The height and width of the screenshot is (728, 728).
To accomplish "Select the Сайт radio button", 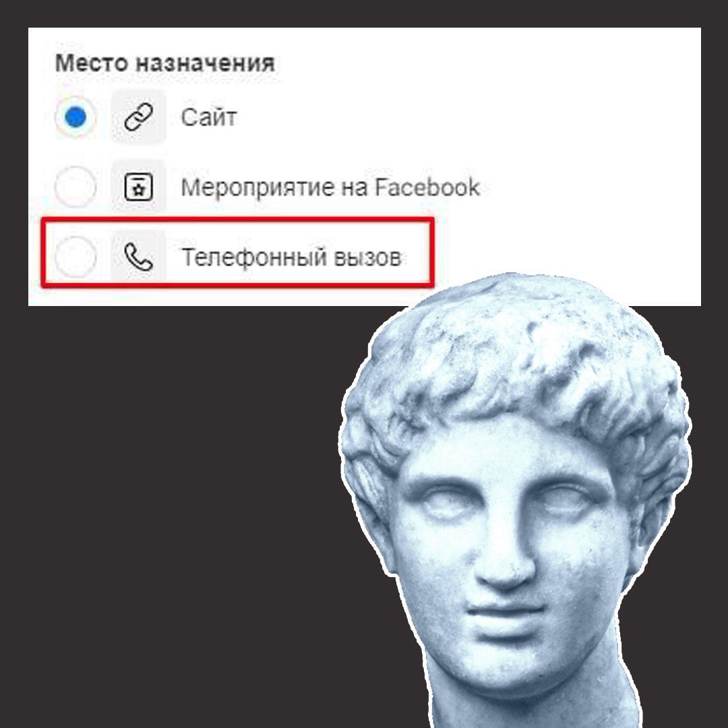I will [x=75, y=117].
